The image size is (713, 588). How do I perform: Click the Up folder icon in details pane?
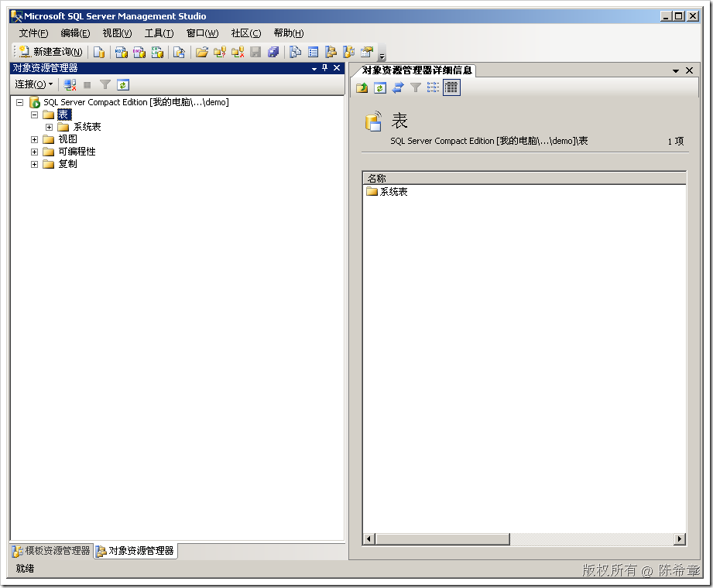pos(362,87)
